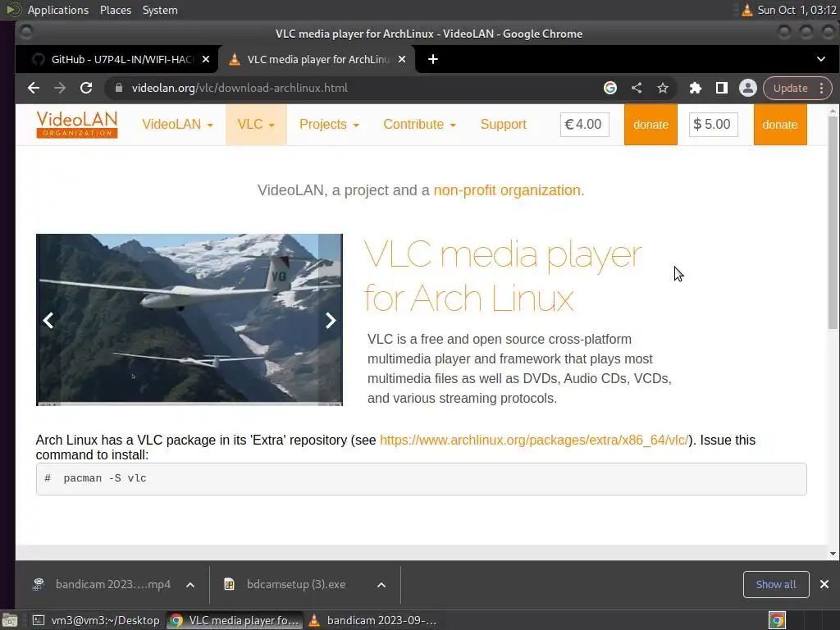840x630 pixels.
Task: Open new tab with plus button
Action: [433, 59]
